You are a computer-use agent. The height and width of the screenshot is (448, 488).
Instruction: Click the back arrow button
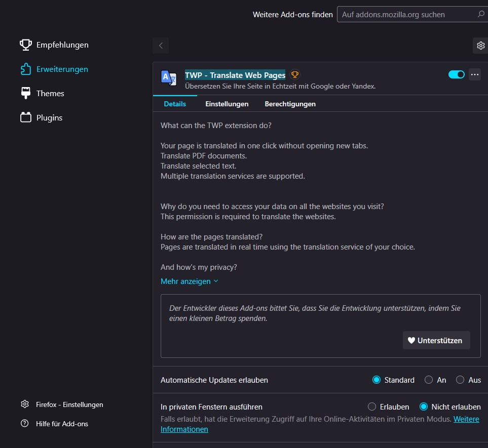click(161, 46)
